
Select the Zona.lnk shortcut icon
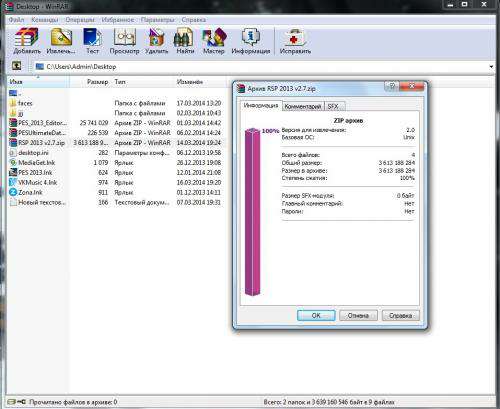click(x=13, y=192)
